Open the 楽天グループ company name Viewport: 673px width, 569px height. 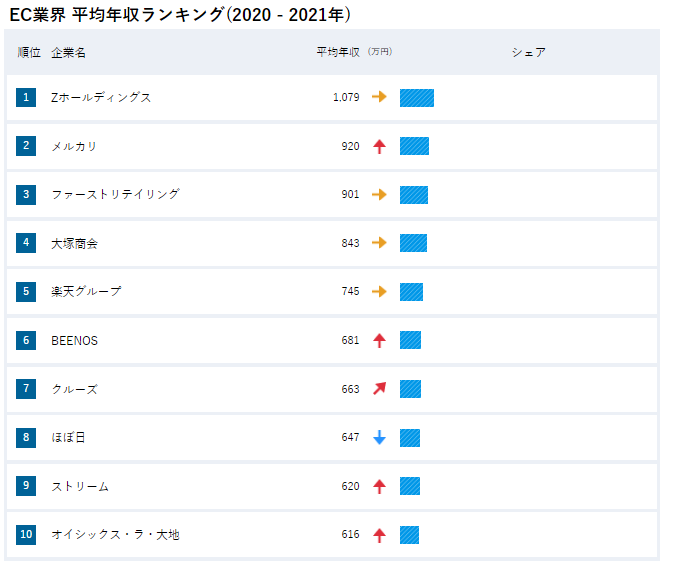86,291
